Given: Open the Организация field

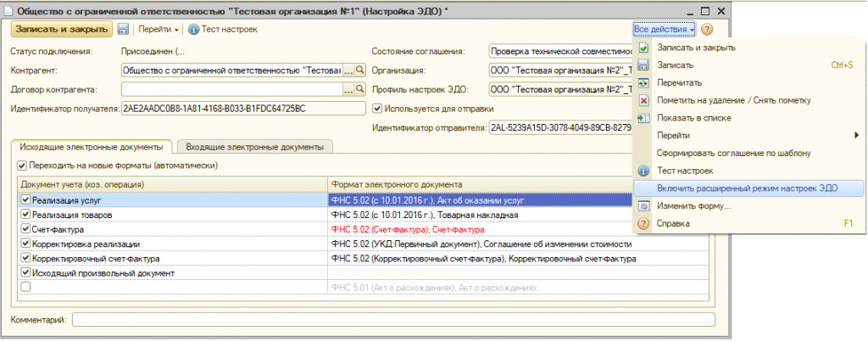Looking at the screenshot, I should (561, 70).
